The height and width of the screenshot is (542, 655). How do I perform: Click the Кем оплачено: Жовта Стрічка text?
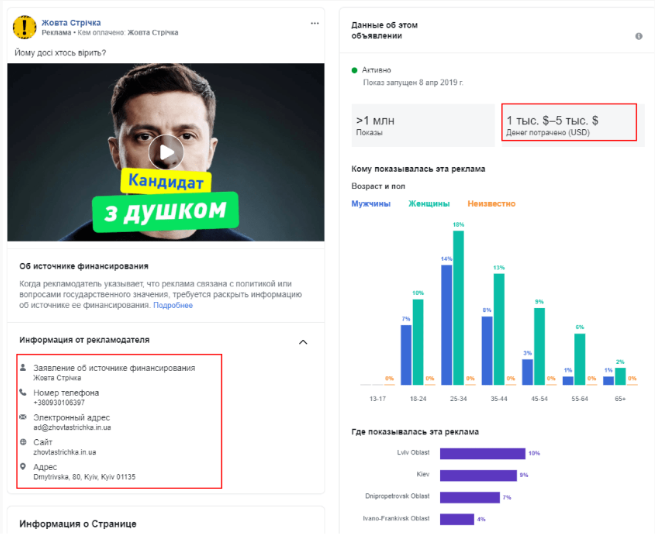[x=128, y=33]
